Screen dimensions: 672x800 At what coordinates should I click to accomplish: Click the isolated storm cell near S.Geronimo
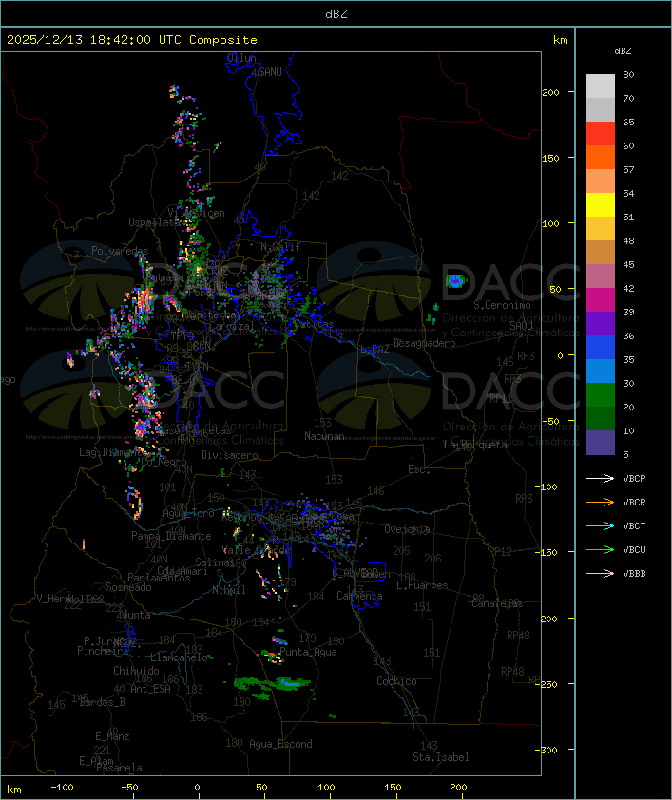coord(455,280)
